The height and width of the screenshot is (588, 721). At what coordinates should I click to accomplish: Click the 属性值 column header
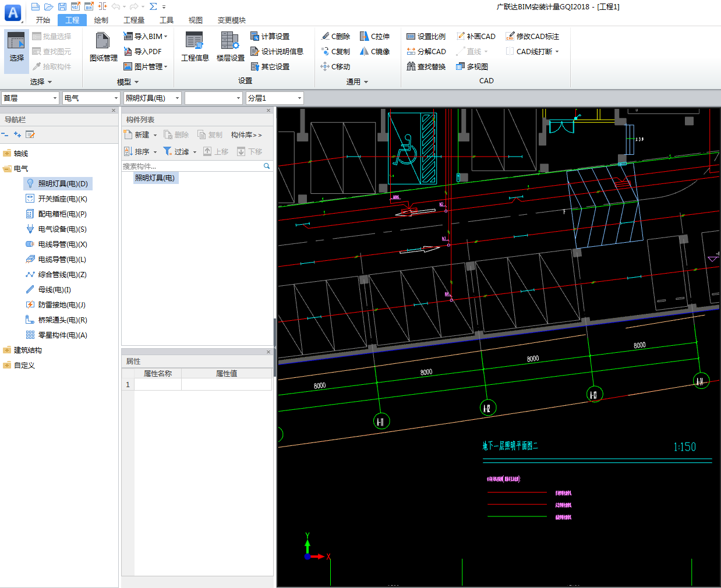pos(227,373)
